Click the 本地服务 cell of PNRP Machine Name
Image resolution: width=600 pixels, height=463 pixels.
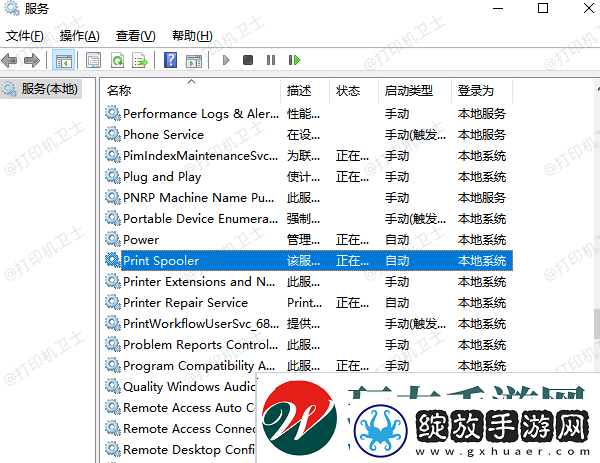(482, 198)
